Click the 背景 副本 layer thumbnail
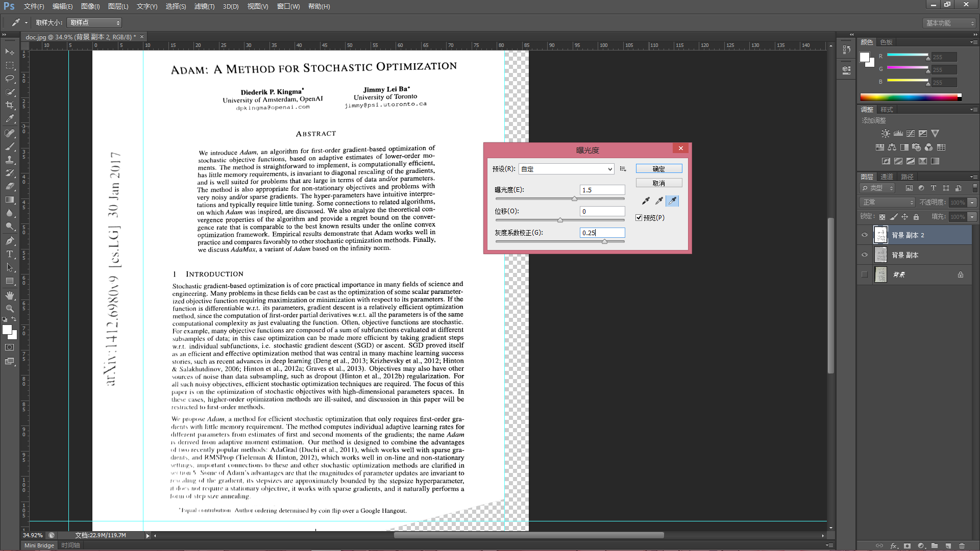Viewport: 980px width, 551px height. click(x=880, y=255)
